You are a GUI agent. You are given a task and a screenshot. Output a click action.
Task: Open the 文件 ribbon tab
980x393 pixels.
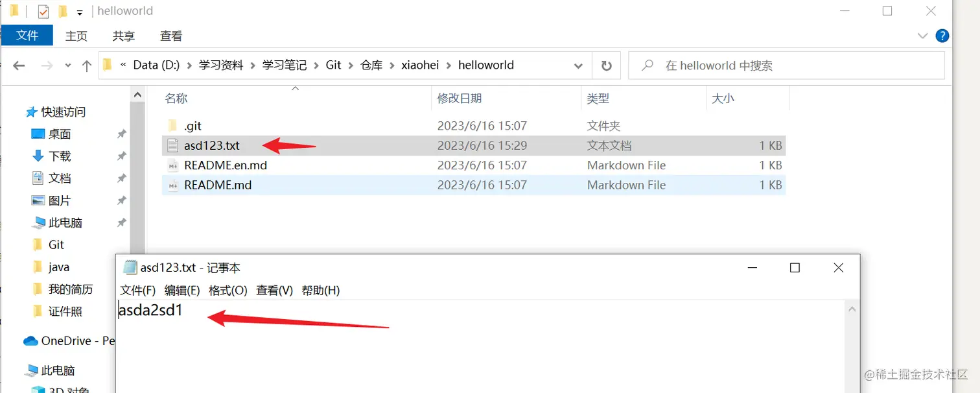point(27,35)
